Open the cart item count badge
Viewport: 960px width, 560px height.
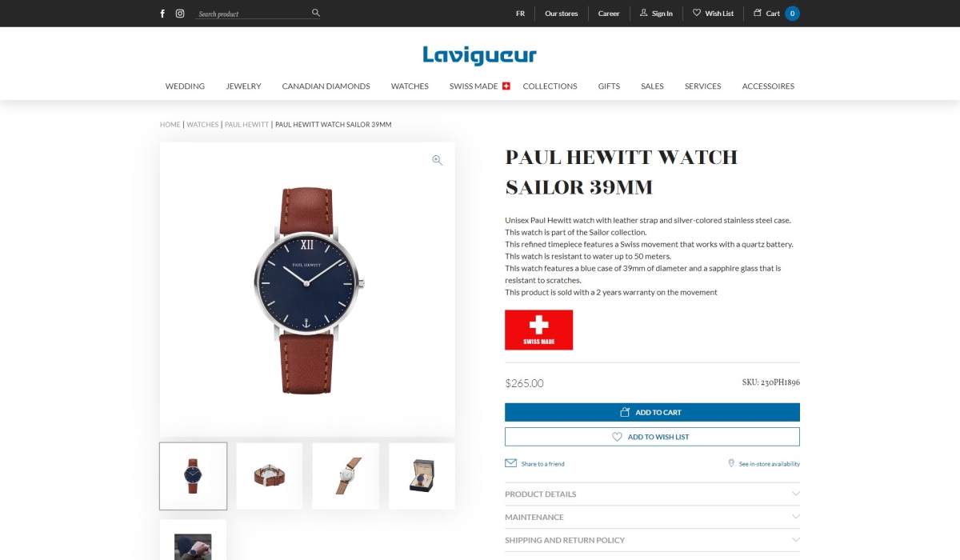click(792, 14)
